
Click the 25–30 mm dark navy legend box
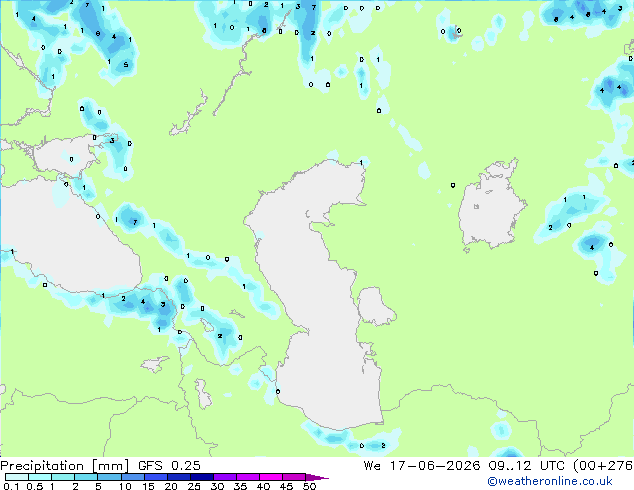tap(201, 477)
